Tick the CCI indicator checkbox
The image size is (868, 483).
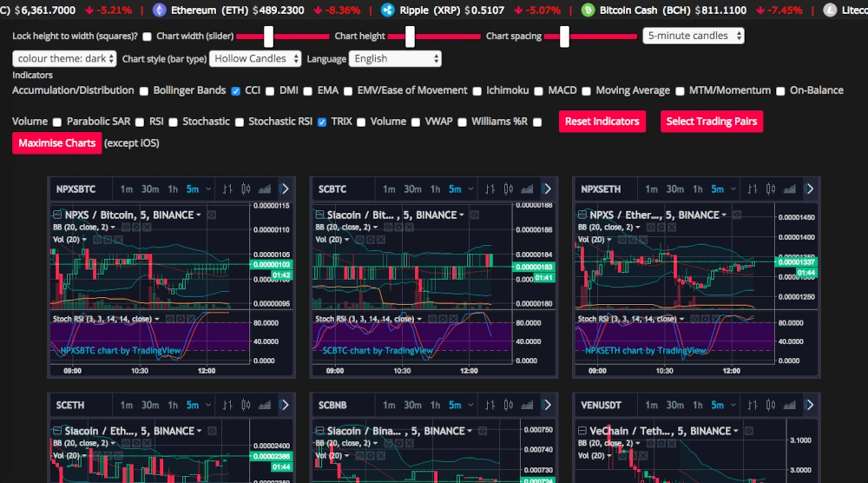click(x=270, y=91)
